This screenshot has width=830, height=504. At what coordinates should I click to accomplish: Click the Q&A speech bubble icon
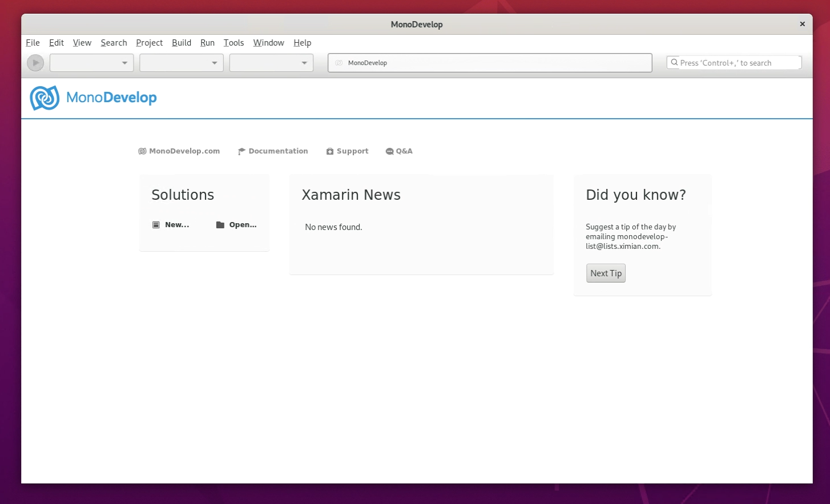389,151
